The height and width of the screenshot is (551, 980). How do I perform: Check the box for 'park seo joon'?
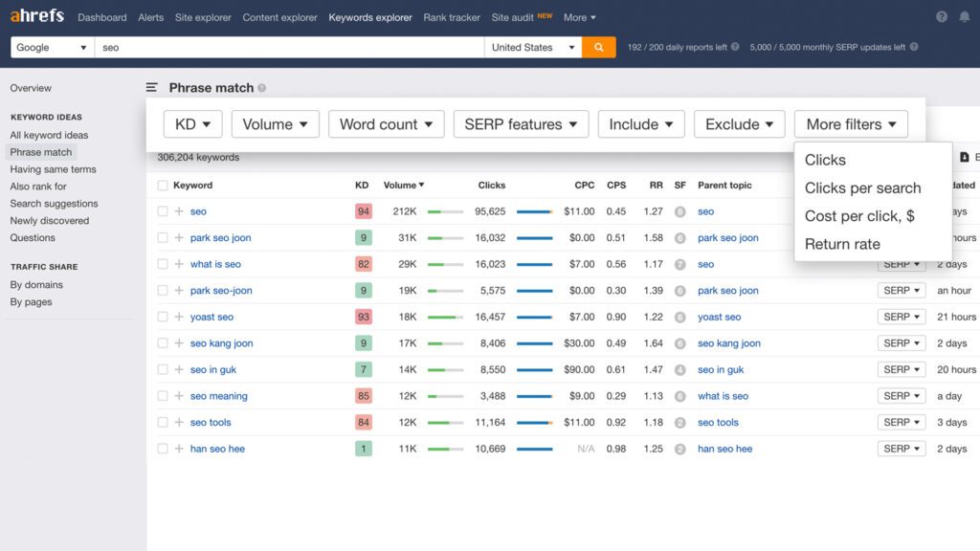click(163, 237)
